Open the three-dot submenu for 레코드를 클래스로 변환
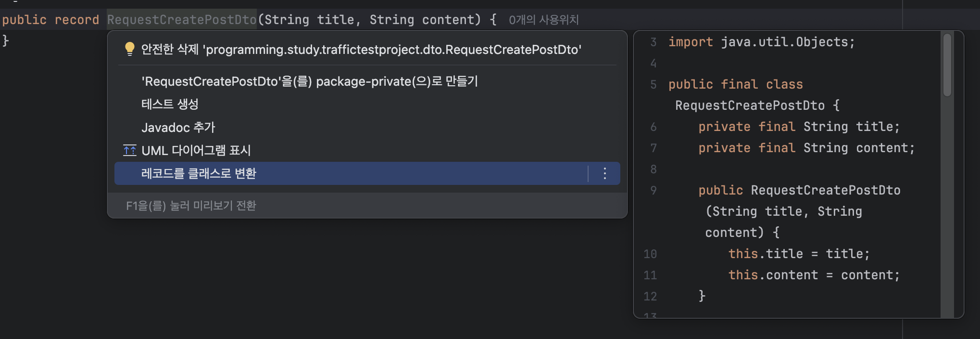This screenshot has width=980, height=339. pyautogui.click(x=605, y=173)
